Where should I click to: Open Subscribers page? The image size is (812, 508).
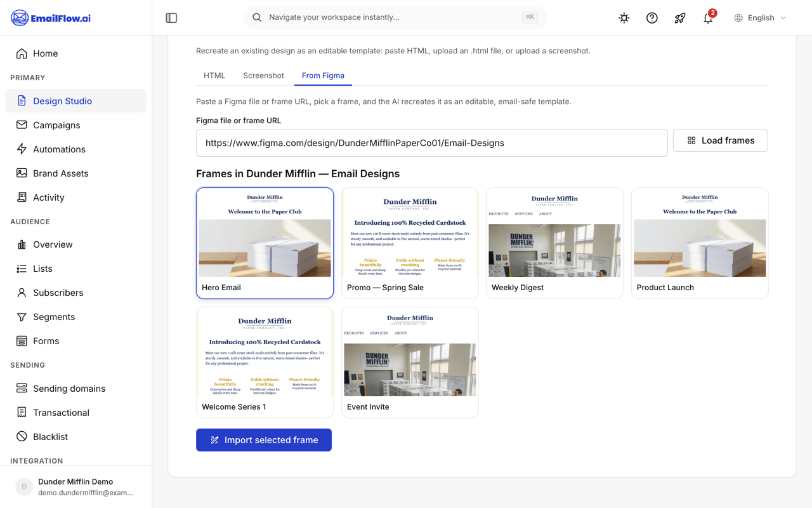76,293
